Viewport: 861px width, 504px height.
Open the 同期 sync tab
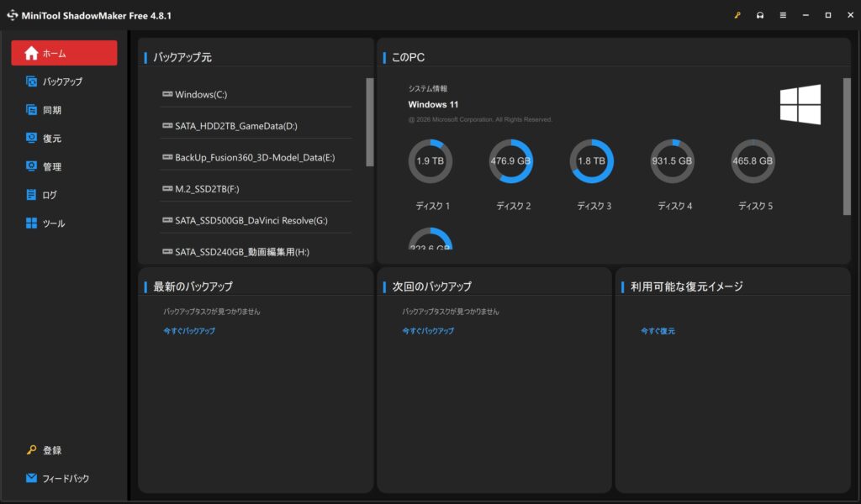pyautogui.click(x=64, y=110)
